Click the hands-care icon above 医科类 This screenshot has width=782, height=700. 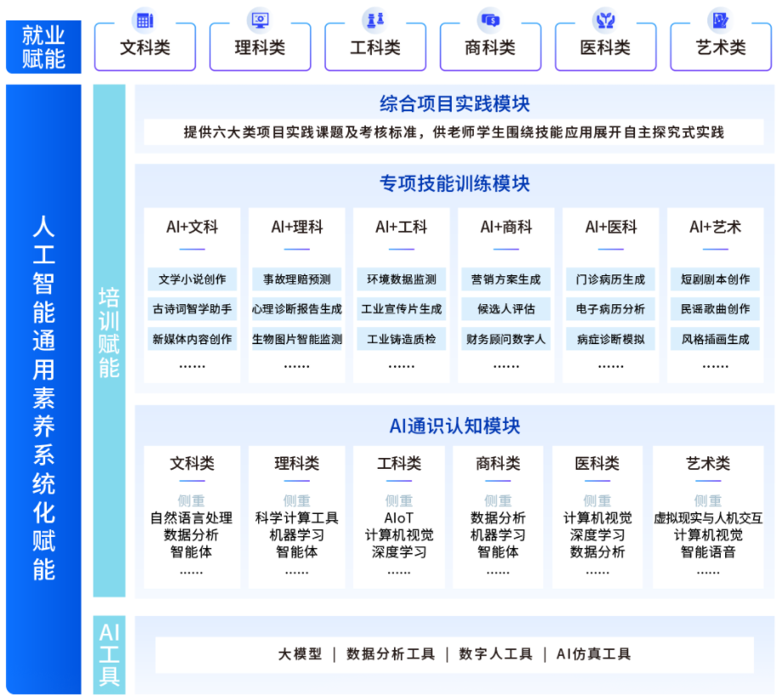[605, 20]
